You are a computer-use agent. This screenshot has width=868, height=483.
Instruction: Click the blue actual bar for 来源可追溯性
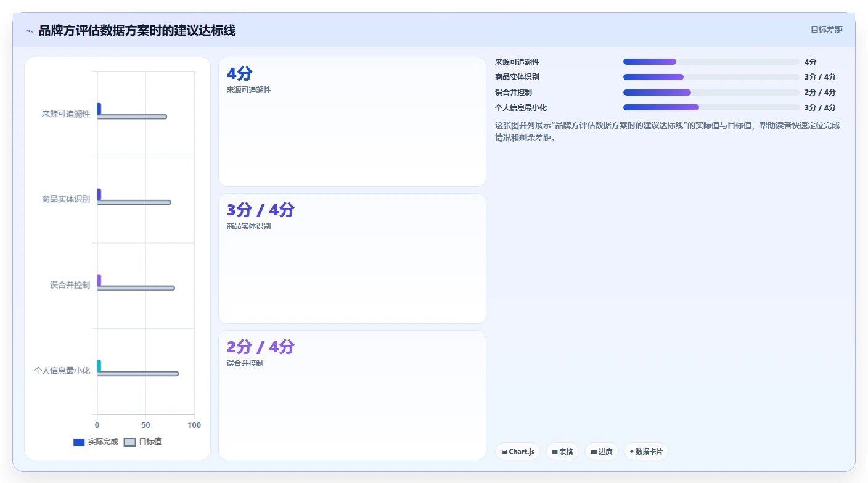pos(99,109)
